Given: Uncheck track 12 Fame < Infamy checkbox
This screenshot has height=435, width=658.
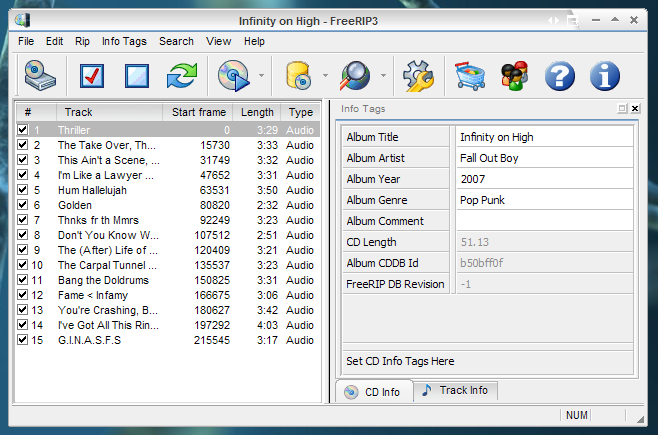Looking at the screenshot, I should pos(23,295).
